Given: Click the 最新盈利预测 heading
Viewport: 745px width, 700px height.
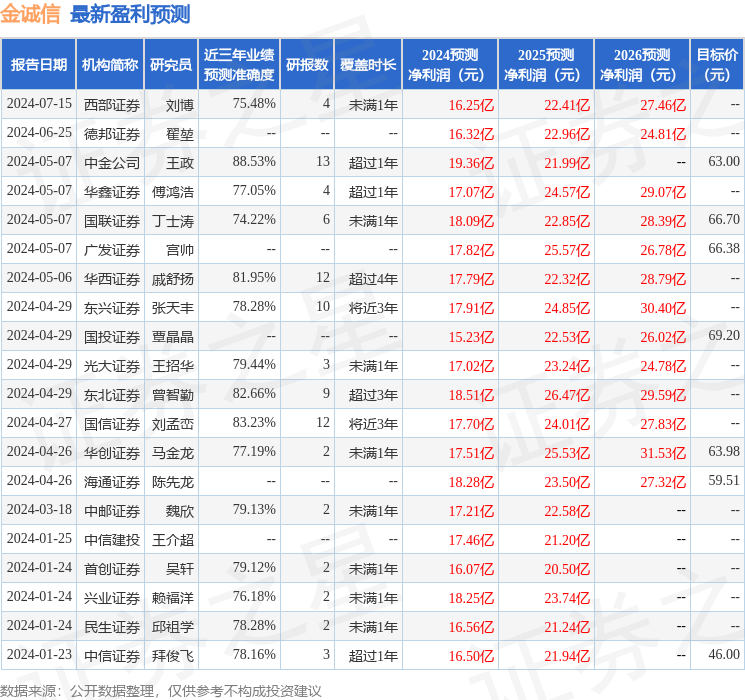Looking at the screenshot, I should point(130,14).
